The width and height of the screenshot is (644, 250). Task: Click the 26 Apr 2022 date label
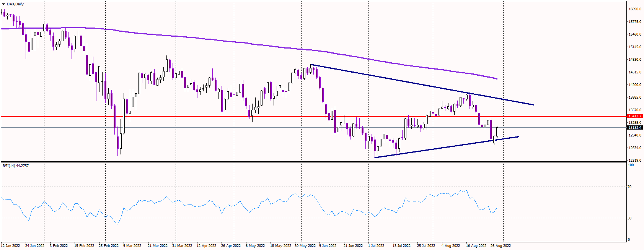coord(231,246)
